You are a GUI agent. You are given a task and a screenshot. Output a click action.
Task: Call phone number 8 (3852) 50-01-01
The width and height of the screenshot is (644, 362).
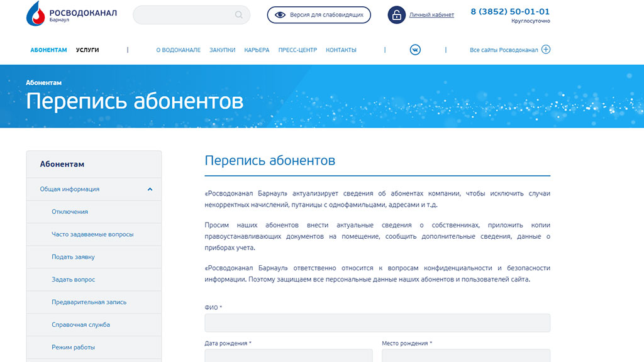tap(510, 11)
